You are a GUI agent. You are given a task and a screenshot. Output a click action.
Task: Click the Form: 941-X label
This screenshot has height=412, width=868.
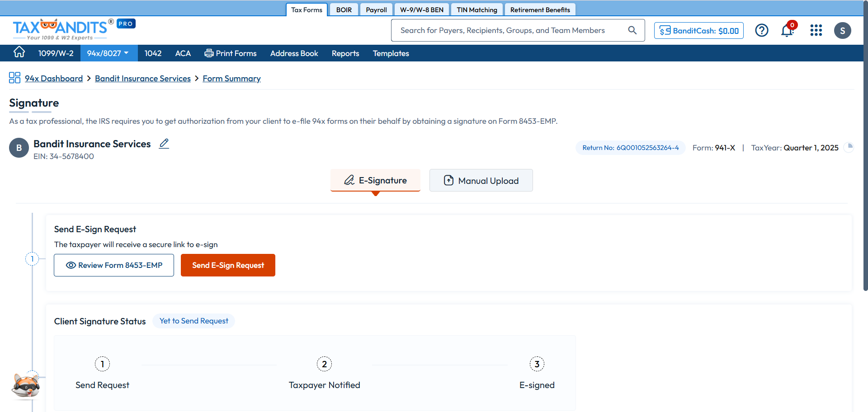pyautogui.click(x=714, y=148)
